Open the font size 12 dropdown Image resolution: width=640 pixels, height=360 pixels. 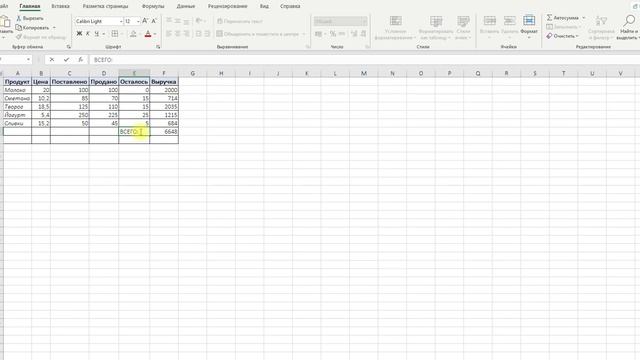tap(138, 21)
